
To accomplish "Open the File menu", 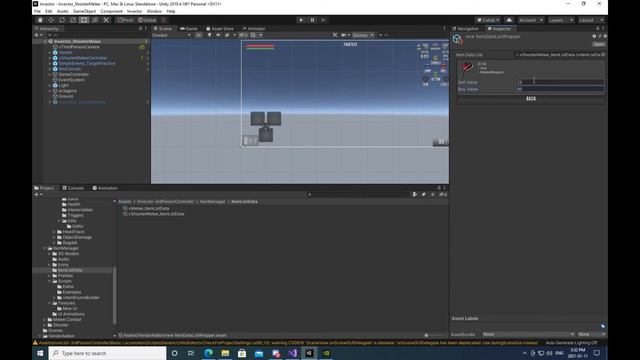I will (37, 11).
